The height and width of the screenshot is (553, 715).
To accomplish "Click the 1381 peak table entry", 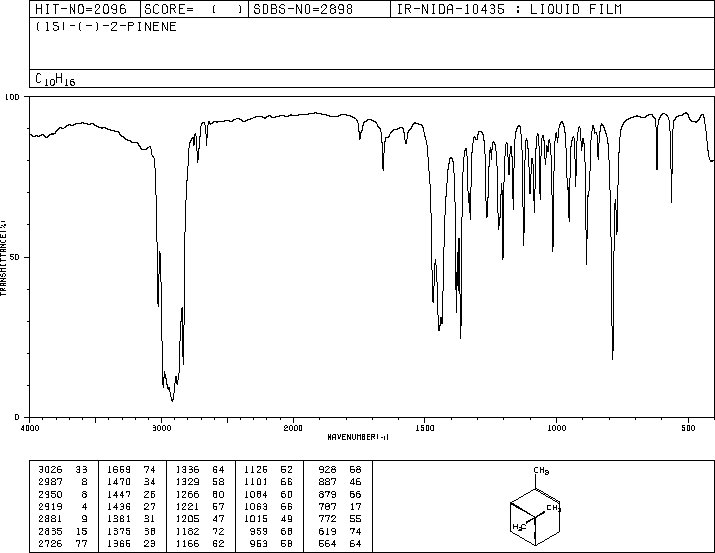I will (x=131, y=519).
